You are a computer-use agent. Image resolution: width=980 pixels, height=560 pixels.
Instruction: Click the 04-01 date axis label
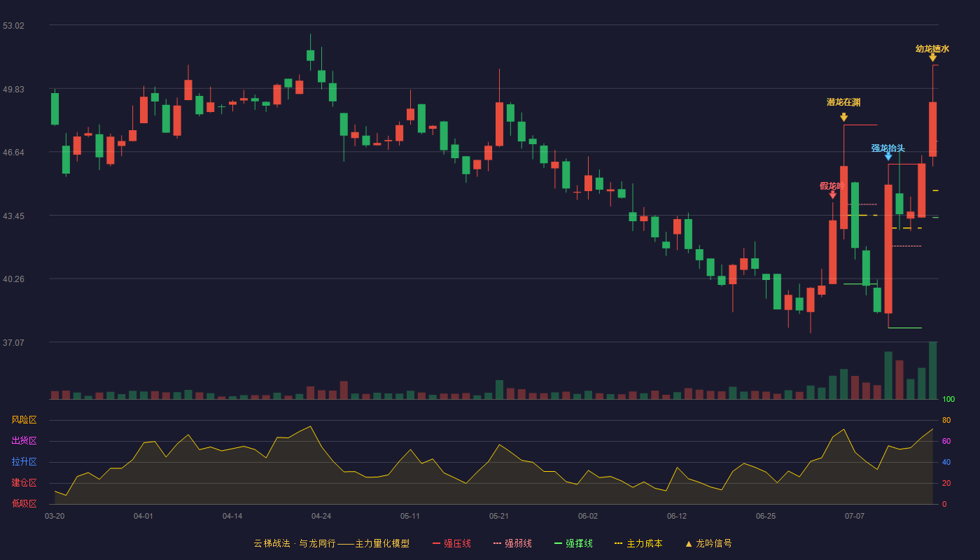coord(143,516)
